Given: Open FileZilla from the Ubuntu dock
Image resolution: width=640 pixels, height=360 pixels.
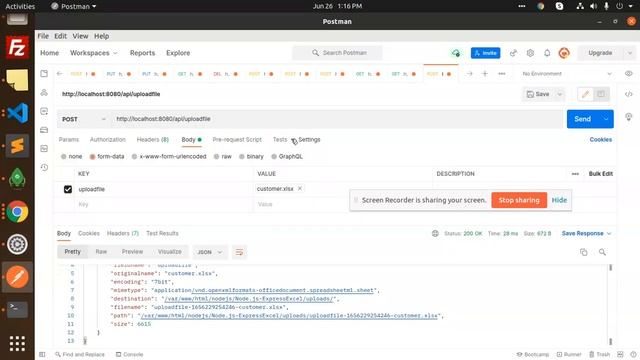Looking at the screenshot, I should click(x=17, y=47).
